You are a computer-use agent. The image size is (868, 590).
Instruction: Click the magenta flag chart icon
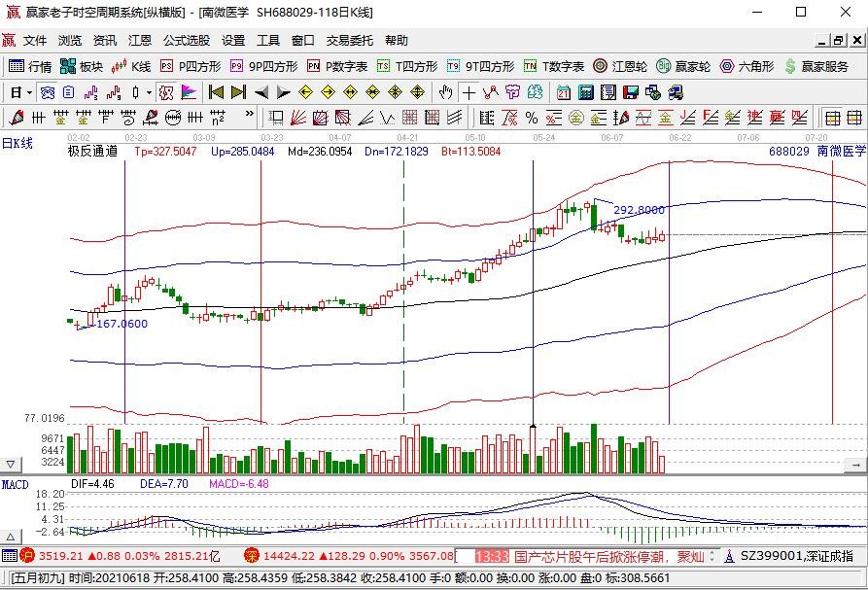pos(189,92)
